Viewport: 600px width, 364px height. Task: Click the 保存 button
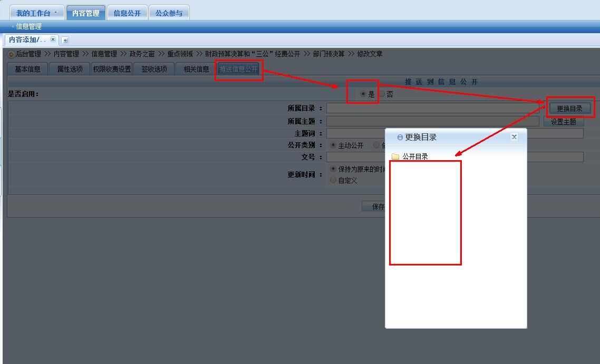point(373,206)
